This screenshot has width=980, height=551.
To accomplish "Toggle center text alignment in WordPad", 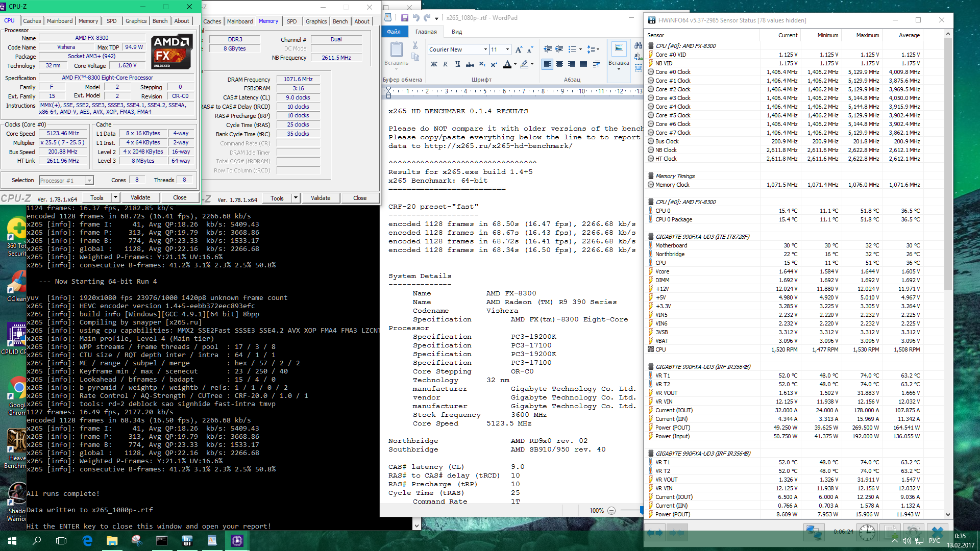I will click(559, 64).
